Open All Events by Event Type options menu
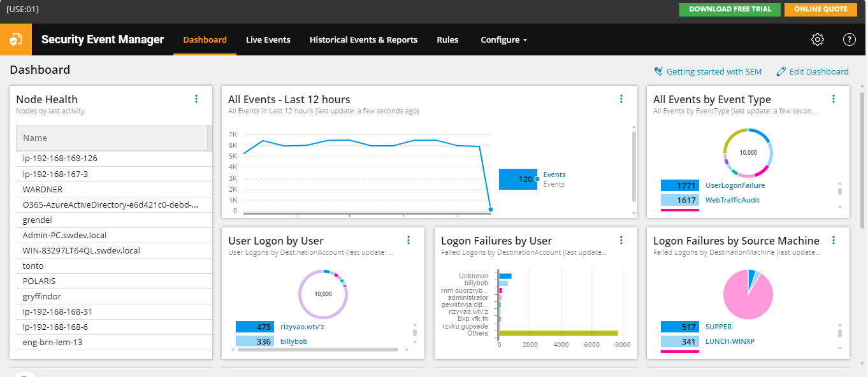The width and height of the screenshot is (868, 377). 834,99
